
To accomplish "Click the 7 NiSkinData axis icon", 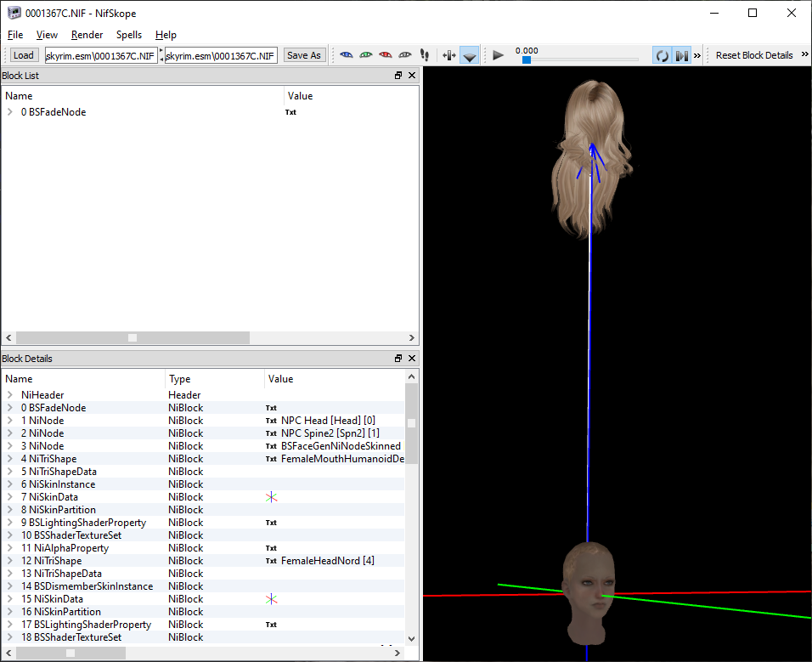I will [x=271, y=497].
